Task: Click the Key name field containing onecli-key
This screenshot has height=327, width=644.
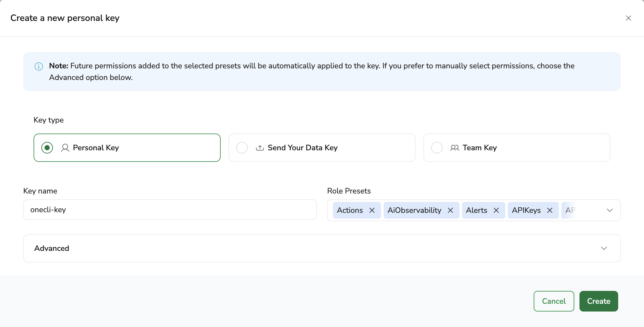Action: [170, 210]
